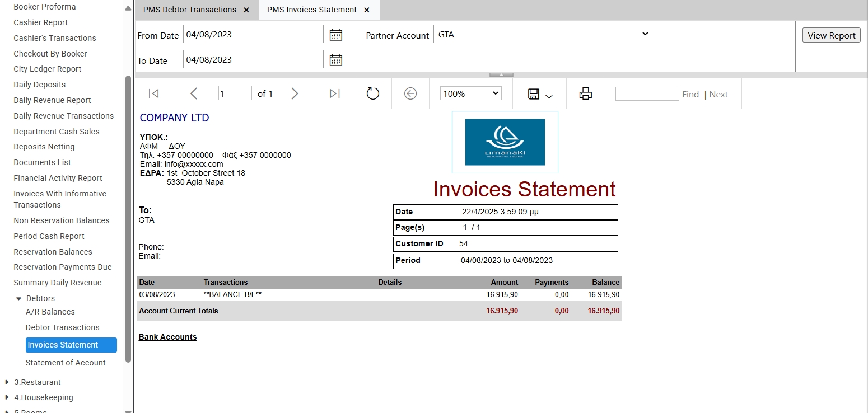Go to last report page

335,93
